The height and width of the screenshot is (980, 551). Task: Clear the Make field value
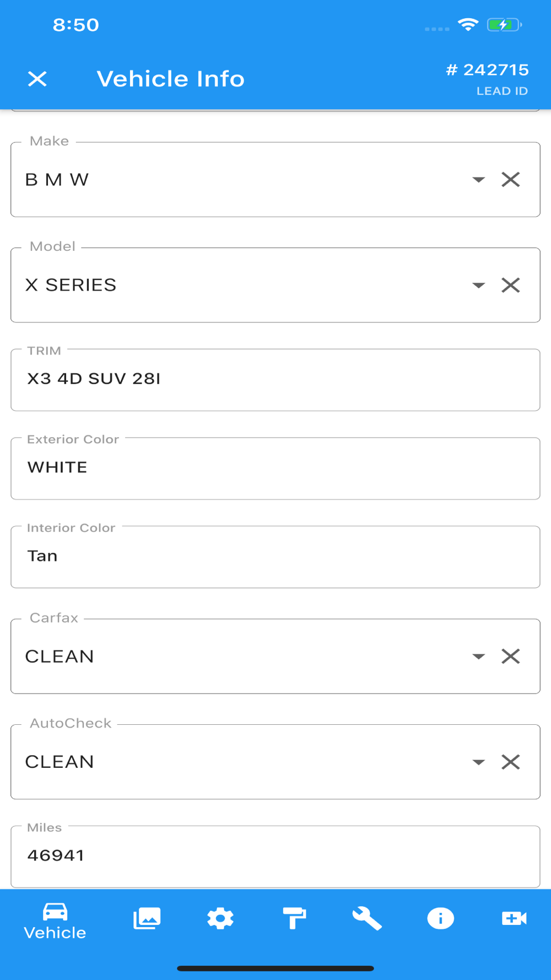coord(511,180)
